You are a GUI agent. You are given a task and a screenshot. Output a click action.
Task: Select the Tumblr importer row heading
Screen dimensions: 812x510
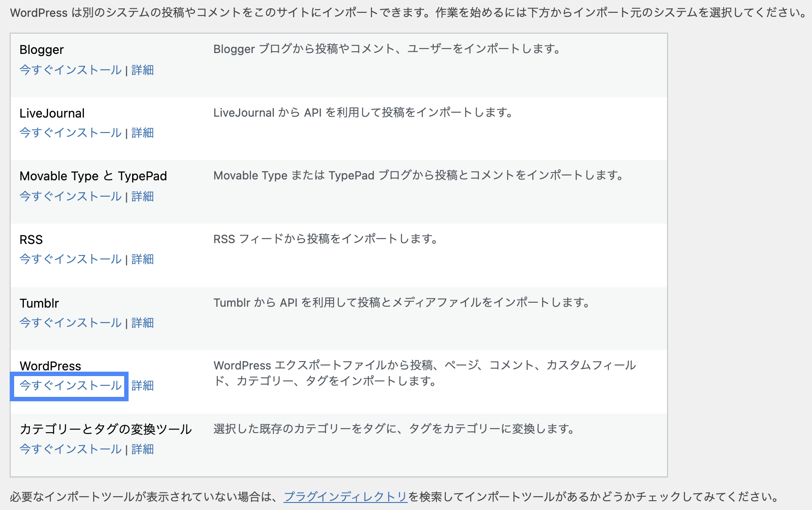(x=39, y=303)
